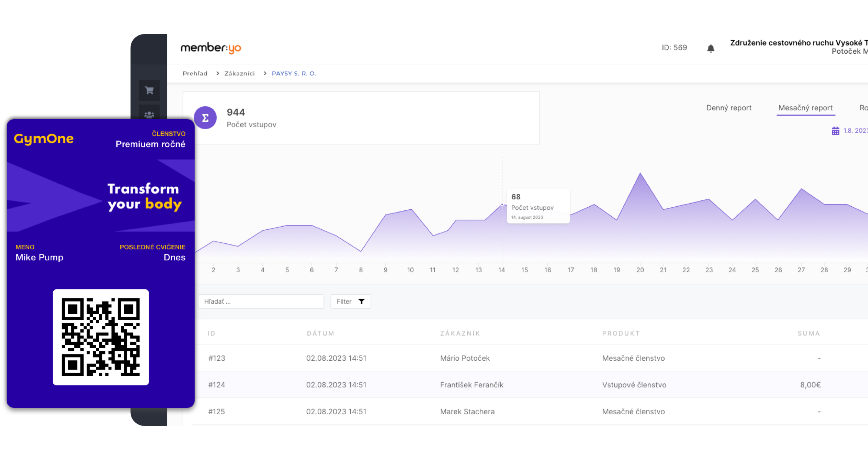
Task: Click date cell of František Ferančík row
Action: click(x=336, y=385)
